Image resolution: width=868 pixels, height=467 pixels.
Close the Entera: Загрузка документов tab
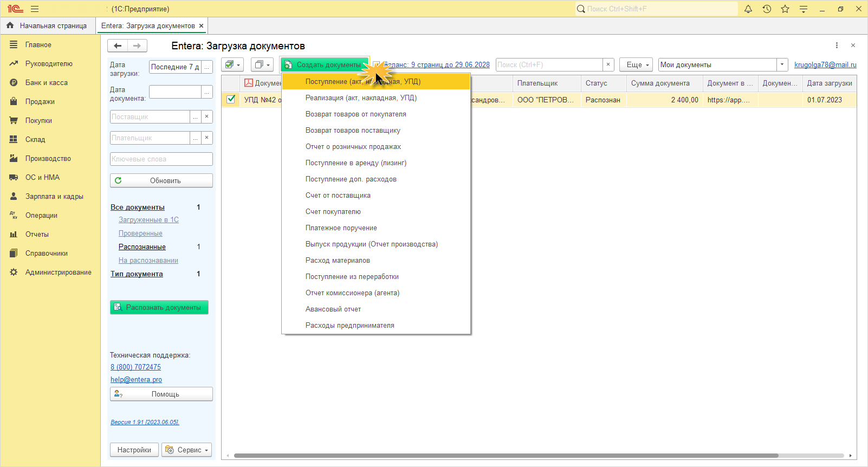tap(201, 26)
